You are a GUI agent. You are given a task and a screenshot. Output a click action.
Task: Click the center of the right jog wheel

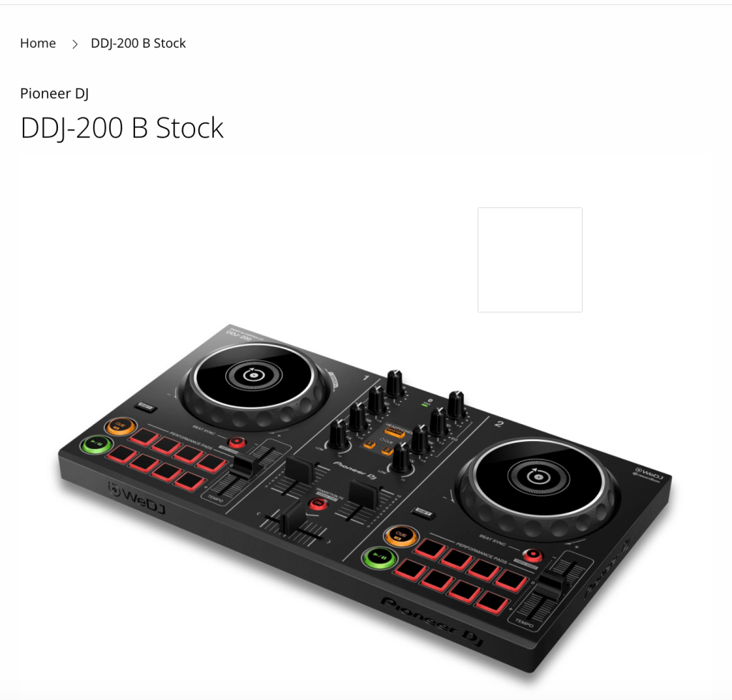[x=538, y=477]
